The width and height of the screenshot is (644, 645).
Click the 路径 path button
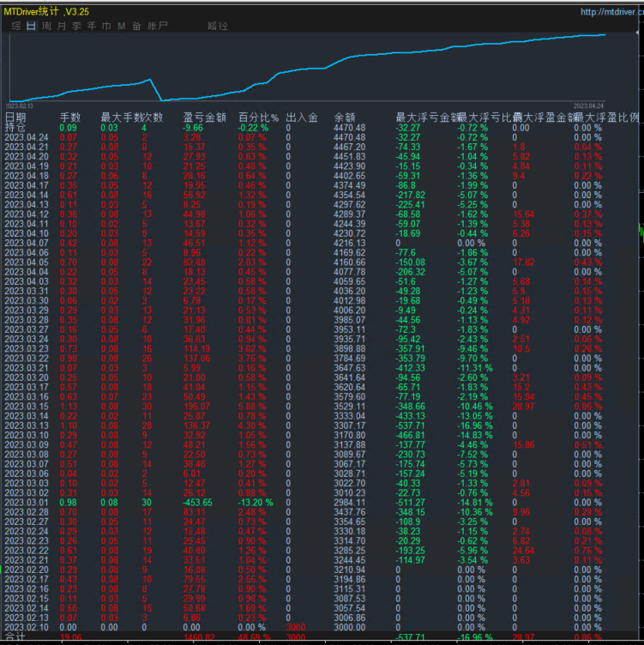click(x=218, y=26)
